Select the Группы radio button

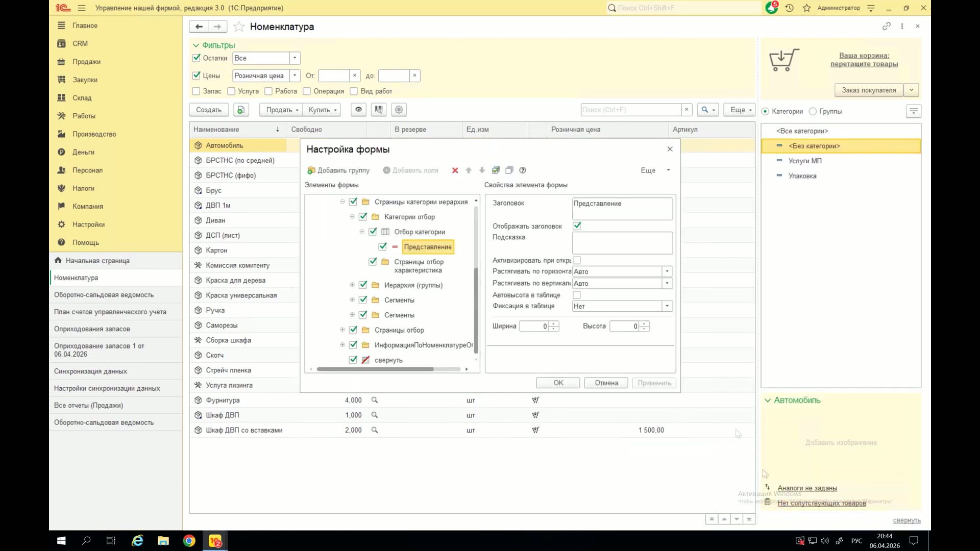(813, 111)
